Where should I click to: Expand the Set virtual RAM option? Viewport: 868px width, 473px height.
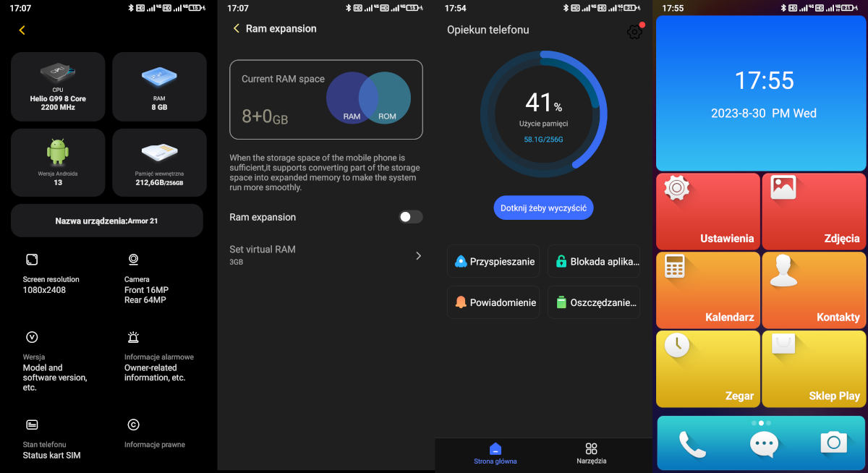(325, 255)
